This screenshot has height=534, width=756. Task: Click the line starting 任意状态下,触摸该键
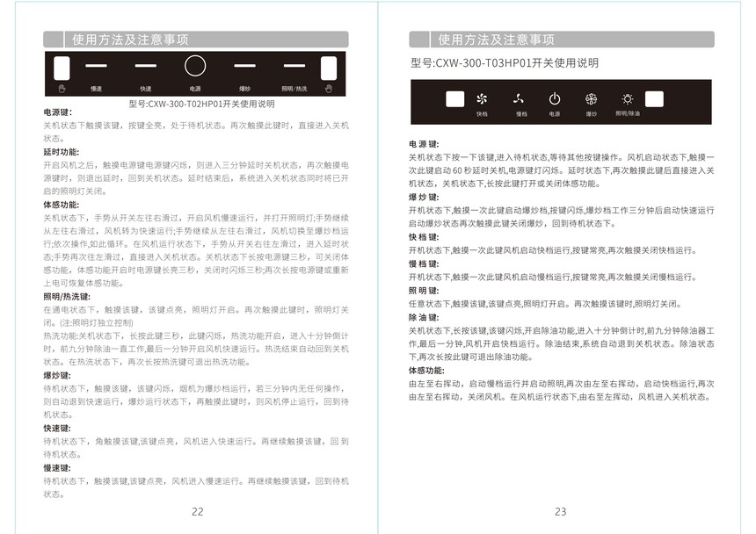coord(546,304)
